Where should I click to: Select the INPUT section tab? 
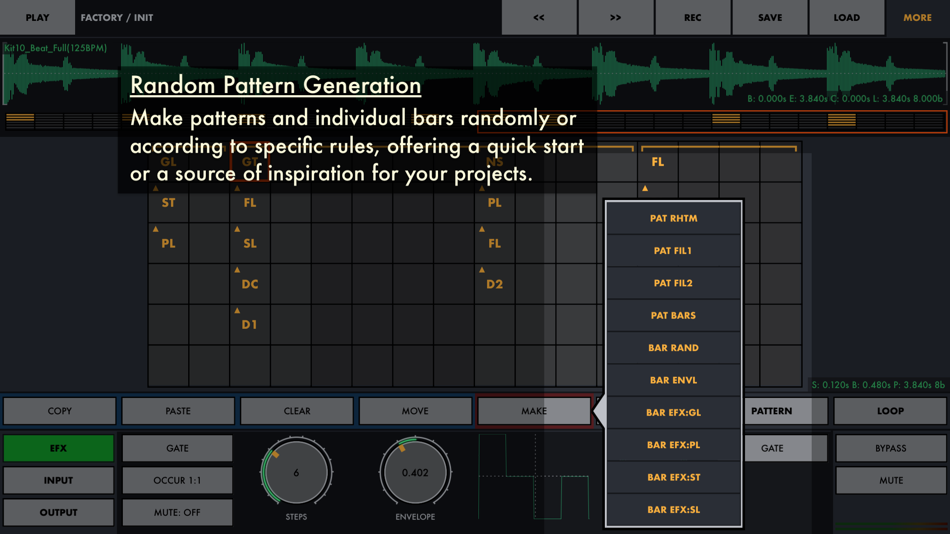(58, 481)
